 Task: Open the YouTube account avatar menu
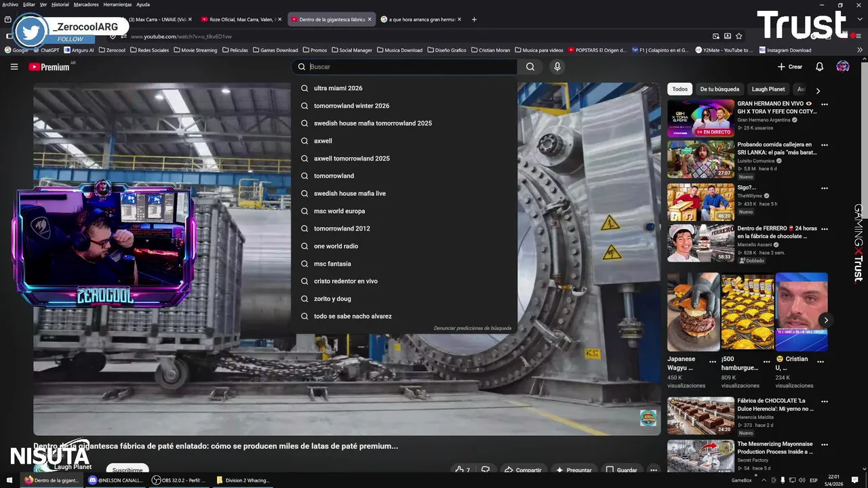click(843, 66)
